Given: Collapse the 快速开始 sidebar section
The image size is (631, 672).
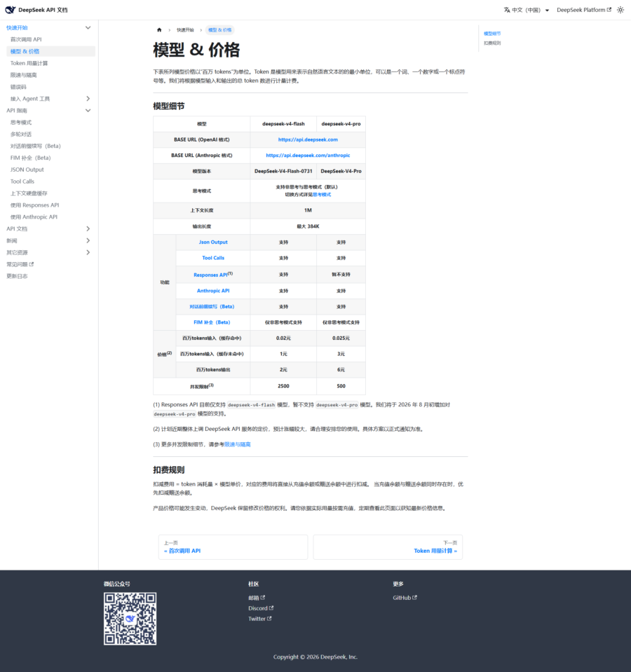Looking at the screenshot, I should pyautogui.click(x=88, y=28).
